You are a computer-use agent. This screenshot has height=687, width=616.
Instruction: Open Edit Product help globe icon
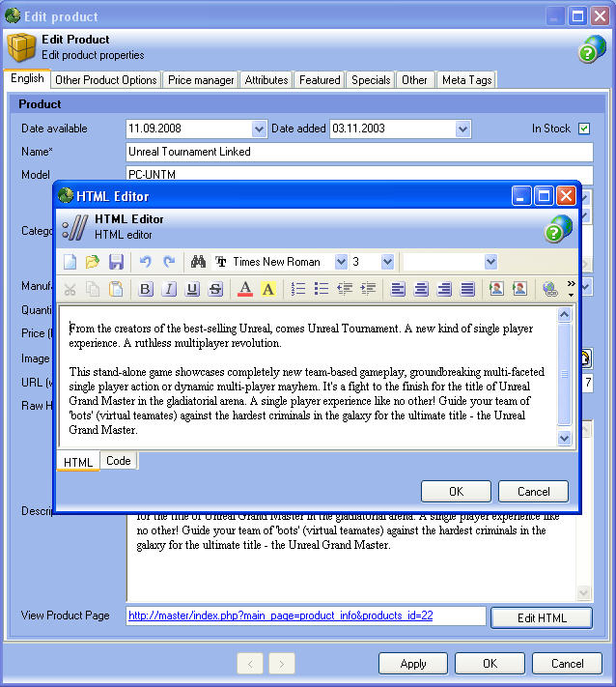(x=593, y=49)
